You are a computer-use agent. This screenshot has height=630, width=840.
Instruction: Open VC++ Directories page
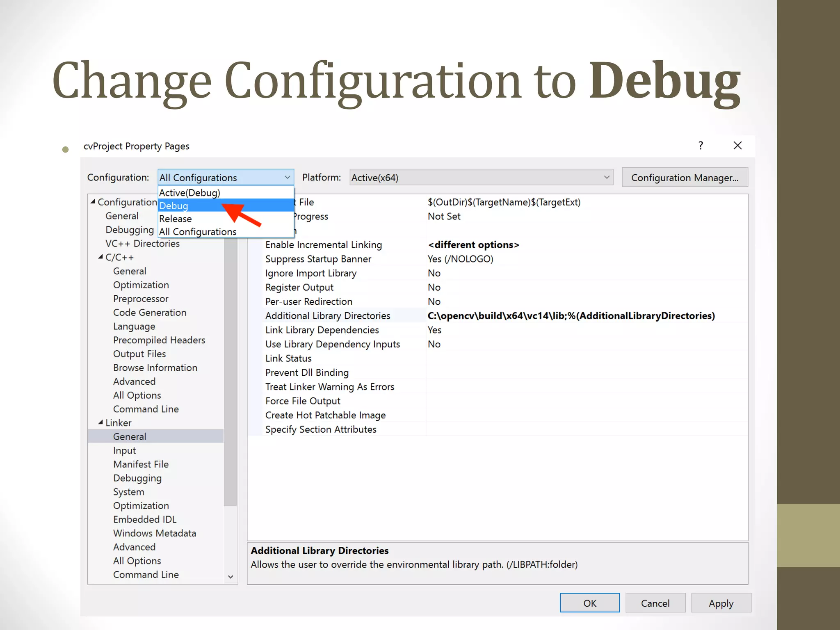click(142, 244)
